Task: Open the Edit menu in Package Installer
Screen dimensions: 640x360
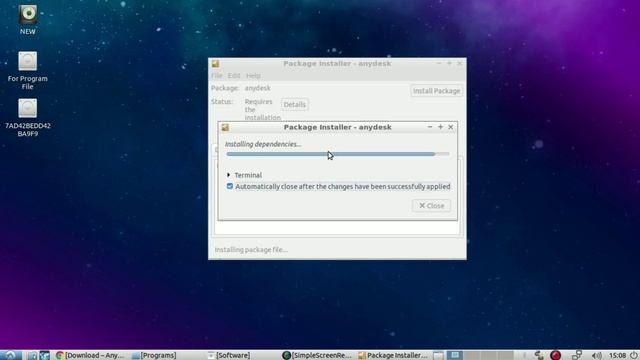Action: pos(234,76)
